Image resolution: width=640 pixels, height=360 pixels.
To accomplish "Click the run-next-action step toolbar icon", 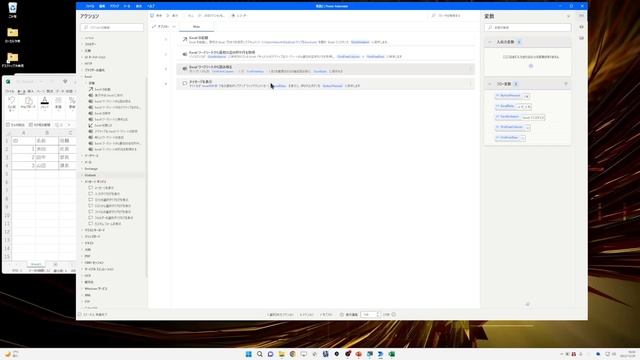I will 200,16.
